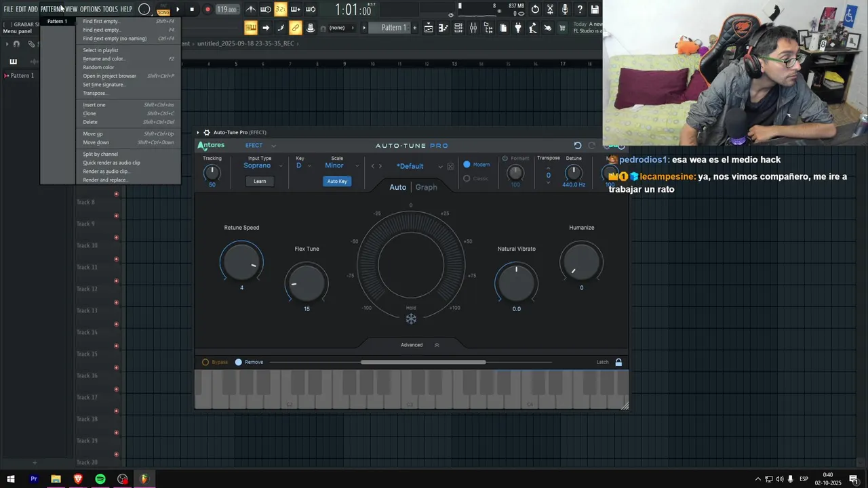The width and height of the screenshot is (868, 488).
Task: Click the transport play button
Action: pyautogui.click(x=178, y=9)
